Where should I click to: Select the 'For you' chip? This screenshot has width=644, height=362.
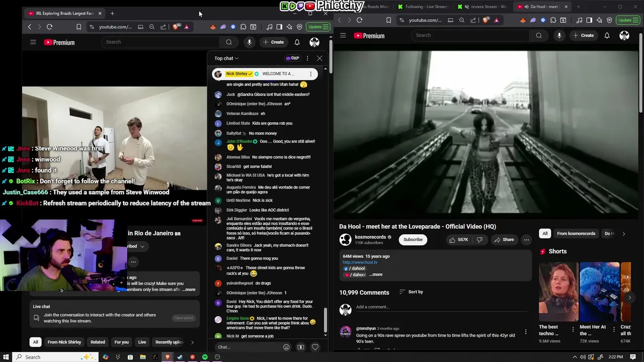click(x=121, y=342)
